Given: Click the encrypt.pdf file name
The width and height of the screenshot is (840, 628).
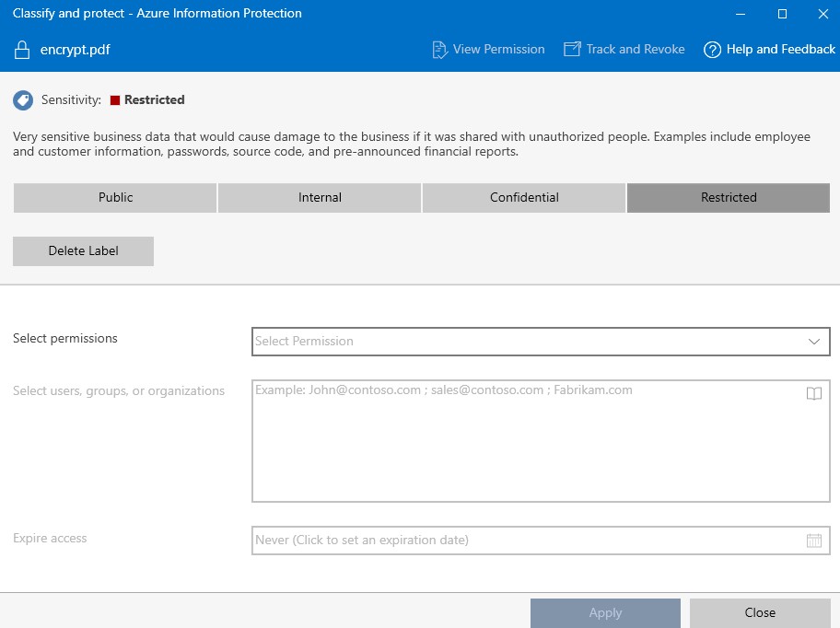Looking at the screenshot, I should [x=75, y=50].
